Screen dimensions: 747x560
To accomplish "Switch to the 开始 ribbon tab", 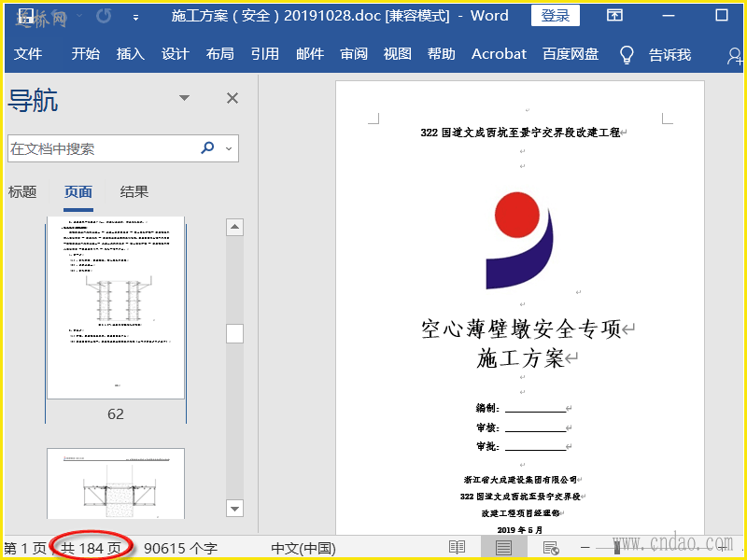I will (x=86, y=54).
